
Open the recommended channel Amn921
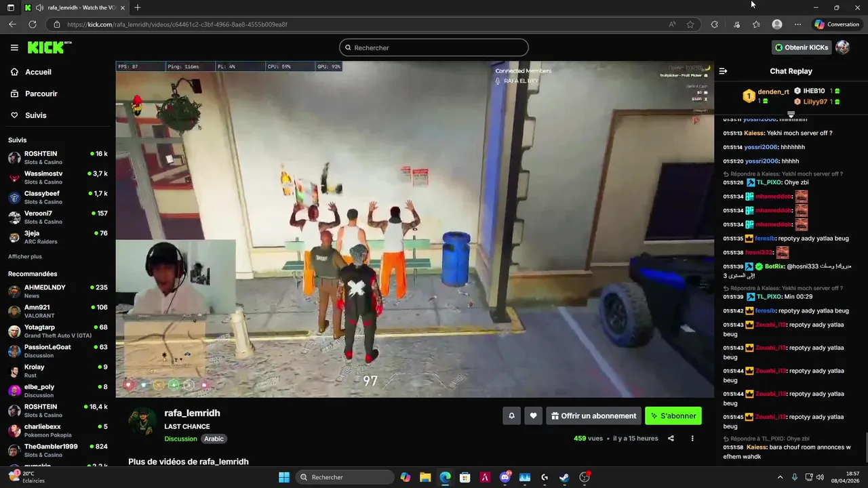[x=58, y=310]
